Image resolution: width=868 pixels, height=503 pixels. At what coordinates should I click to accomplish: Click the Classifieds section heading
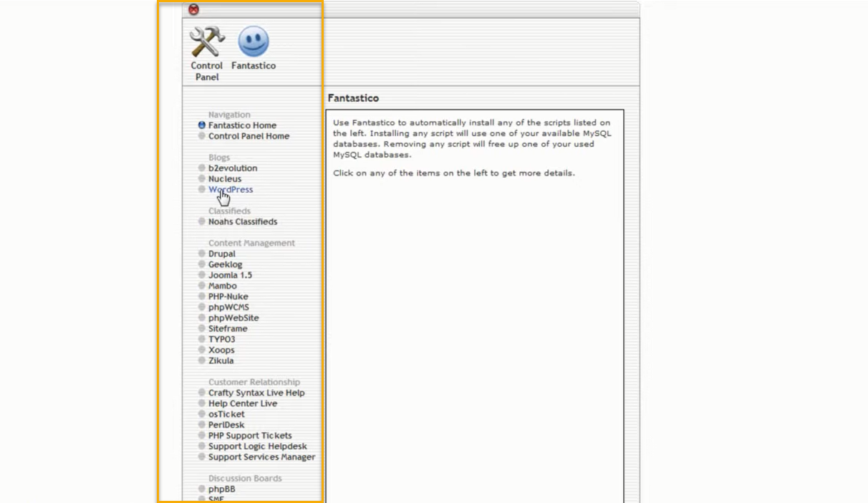pyautogui.click(x=229, y=211)
